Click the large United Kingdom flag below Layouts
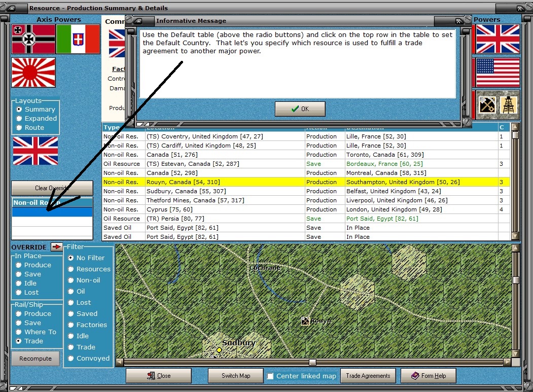The height and width of the screenshot is (392, 533). tap(35, 151)
